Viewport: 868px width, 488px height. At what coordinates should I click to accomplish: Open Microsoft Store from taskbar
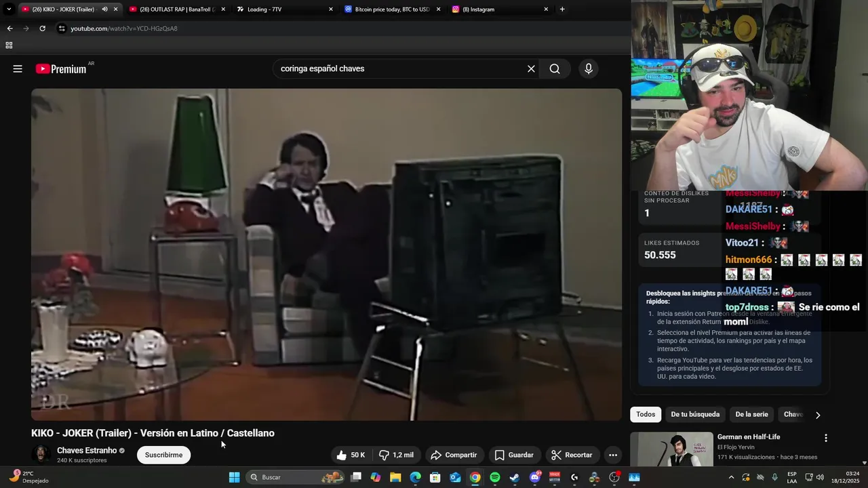[x=435, y=477]
